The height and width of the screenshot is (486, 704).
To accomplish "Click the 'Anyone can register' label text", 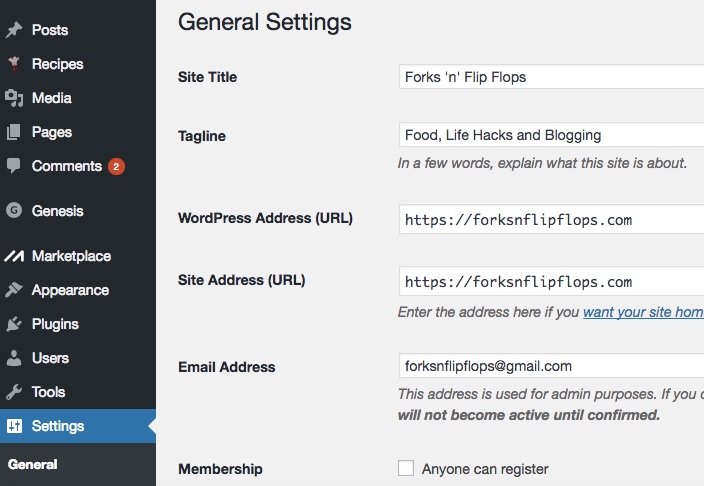I will [x=485, y=469].
